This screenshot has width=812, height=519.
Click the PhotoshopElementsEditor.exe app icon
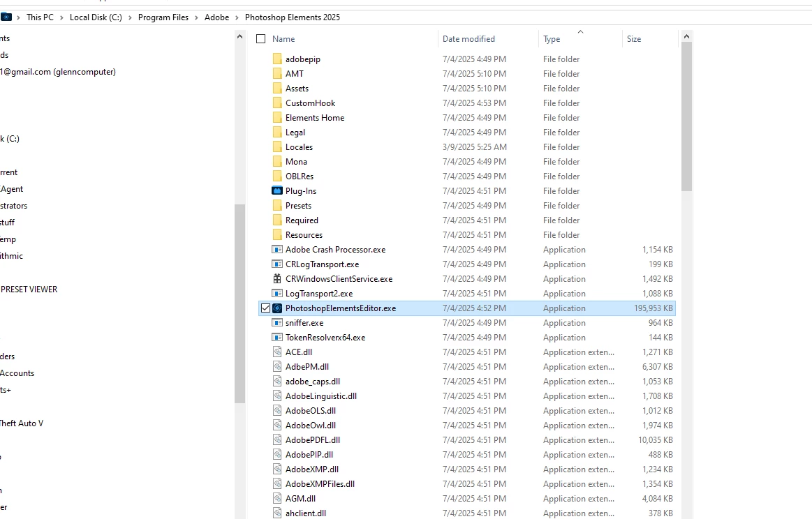[x=277, y=308]
